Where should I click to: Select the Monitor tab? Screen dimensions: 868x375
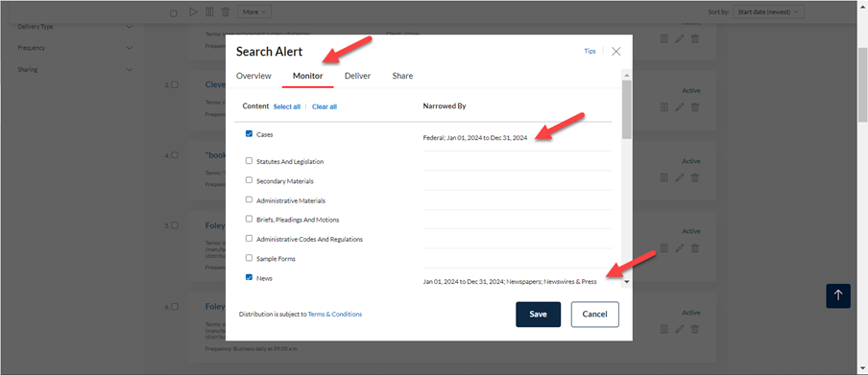[308, 76]
